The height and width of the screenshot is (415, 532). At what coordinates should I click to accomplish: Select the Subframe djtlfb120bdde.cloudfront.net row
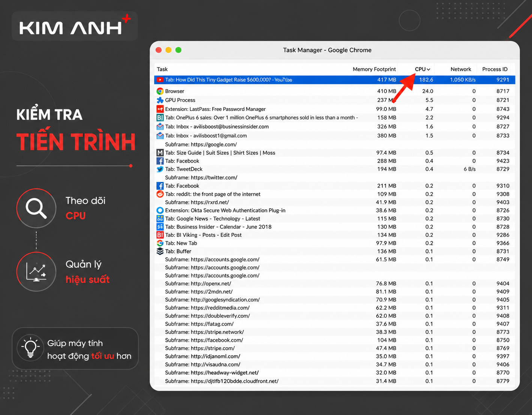click(334, 381)
